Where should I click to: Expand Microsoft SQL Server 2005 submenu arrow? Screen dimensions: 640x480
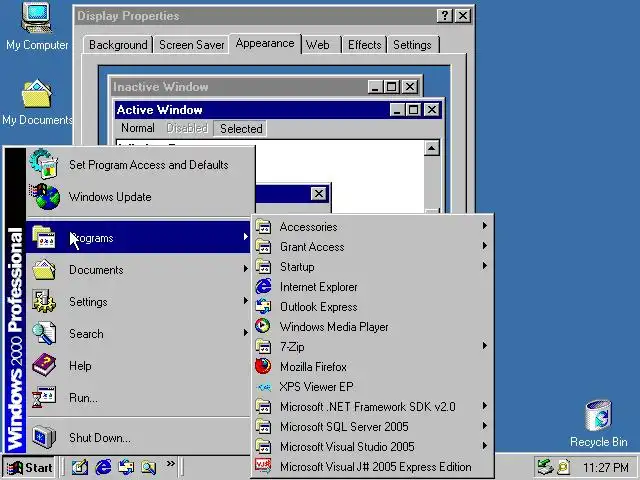[484, 426]
